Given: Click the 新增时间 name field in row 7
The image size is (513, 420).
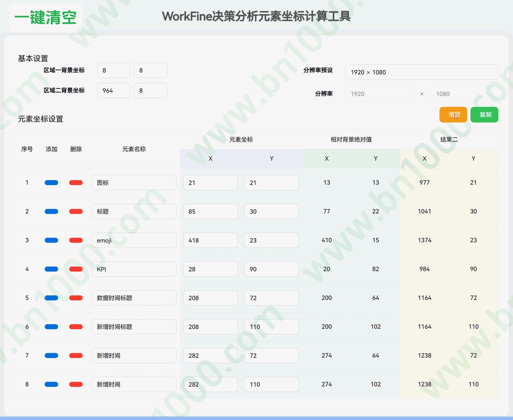Looking at the screenshot, I should (x=134, y=355).
